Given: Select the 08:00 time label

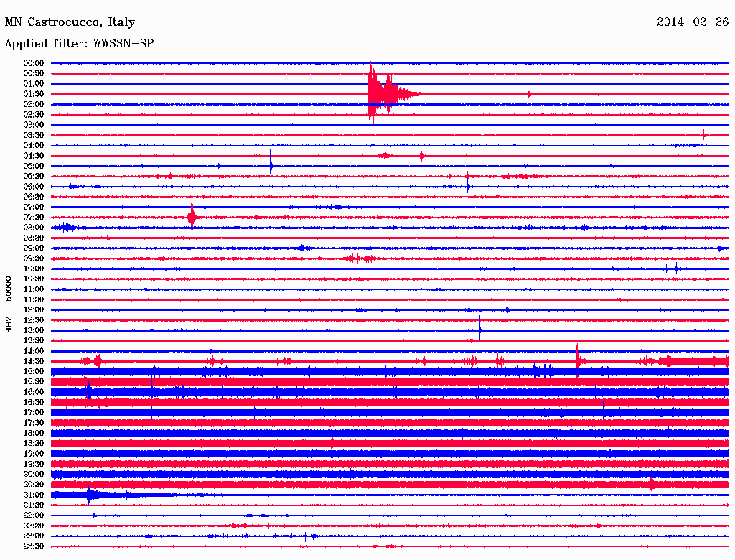Looking at the screenshot, I should (x=33, y=228).
